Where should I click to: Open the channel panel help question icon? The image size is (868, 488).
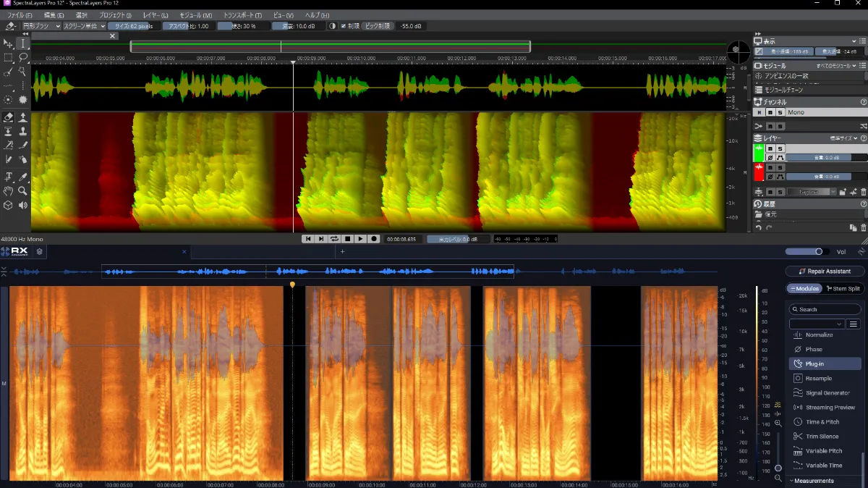864,102
